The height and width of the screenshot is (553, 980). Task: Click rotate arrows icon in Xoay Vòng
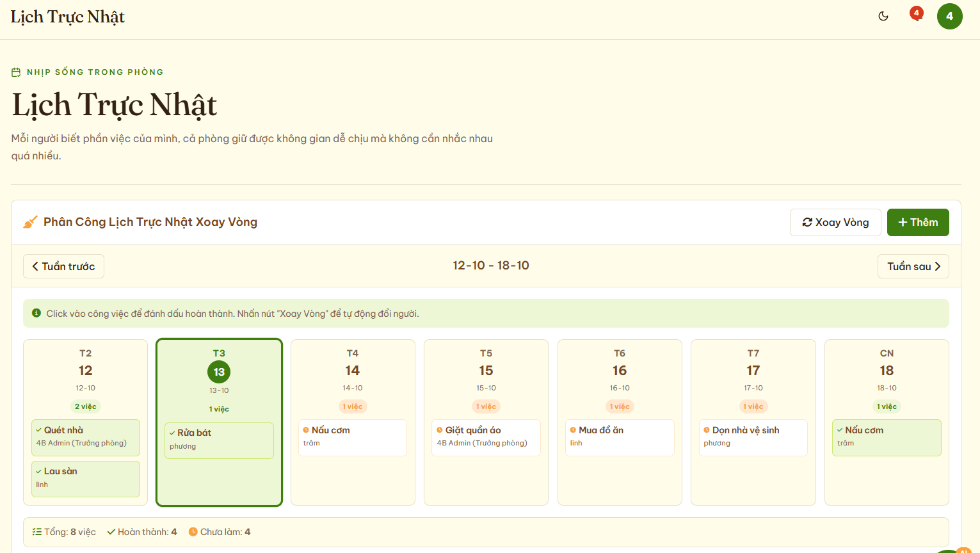coord(807,222)
